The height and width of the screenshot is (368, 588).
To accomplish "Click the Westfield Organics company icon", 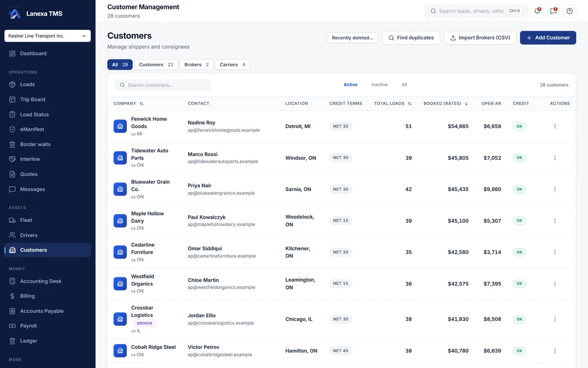I will [x=120, y=284].
